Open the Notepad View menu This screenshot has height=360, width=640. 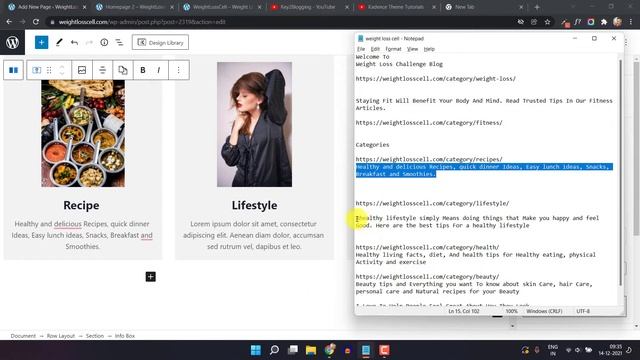[x=412, y=49]
